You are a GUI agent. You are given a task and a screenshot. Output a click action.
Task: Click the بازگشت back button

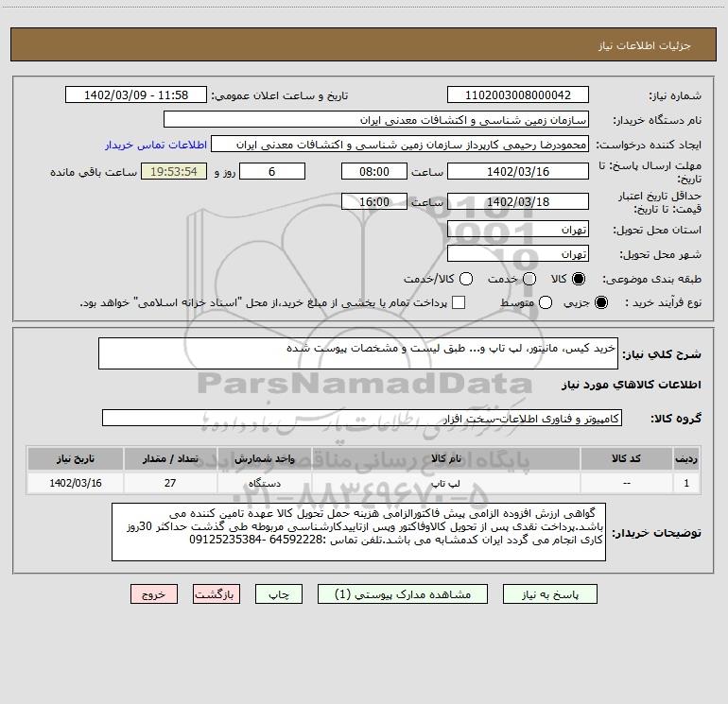point(217,594)
